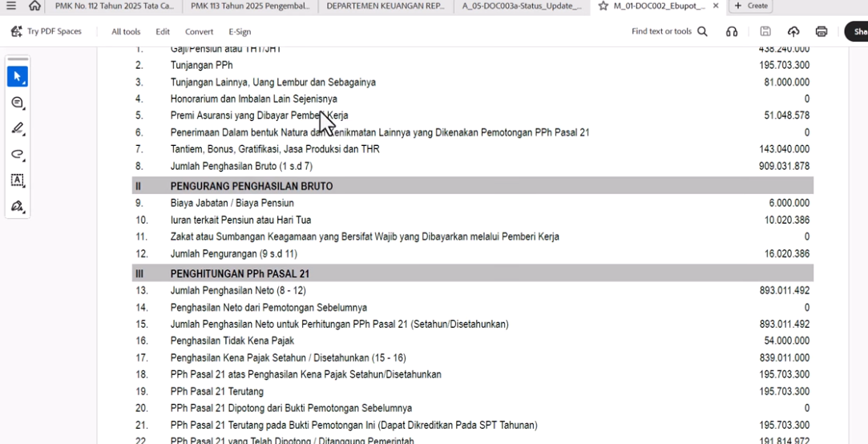Click the cloud upload icon
Viewport: 868px width, 444px height.
click(x=793, y=31)
